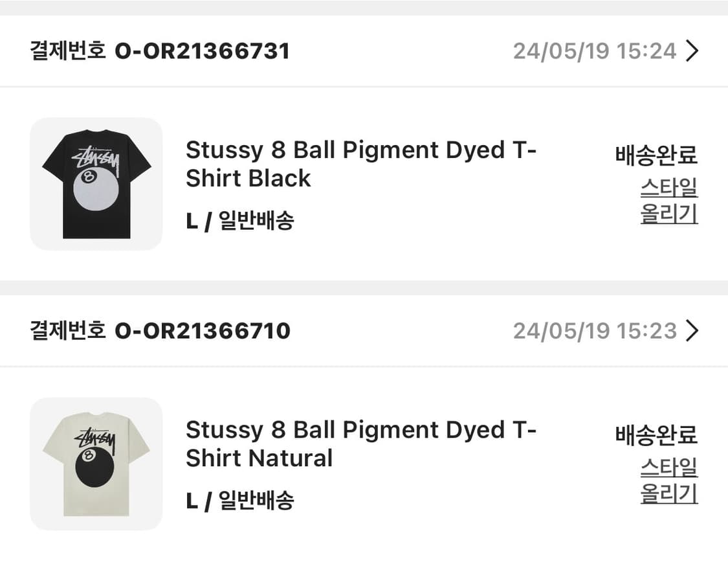
Task: Click 스타일 올리기 link for the natural shirt
Action: click(668, 482)
